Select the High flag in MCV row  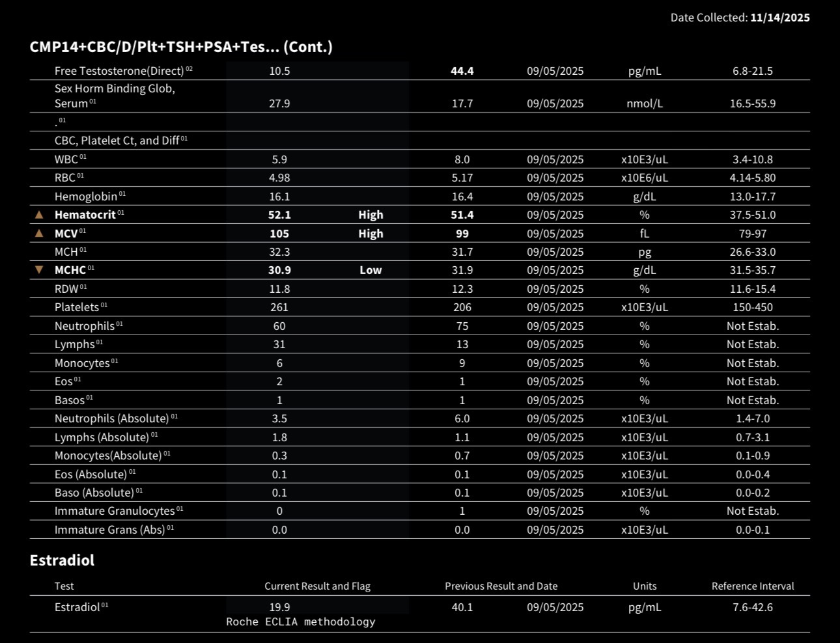371,234
